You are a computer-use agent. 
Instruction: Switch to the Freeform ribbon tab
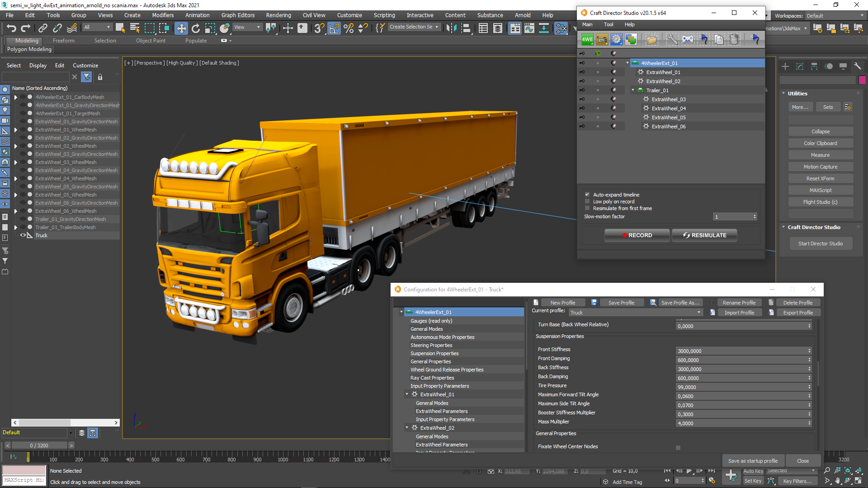(x=63, y=41)
